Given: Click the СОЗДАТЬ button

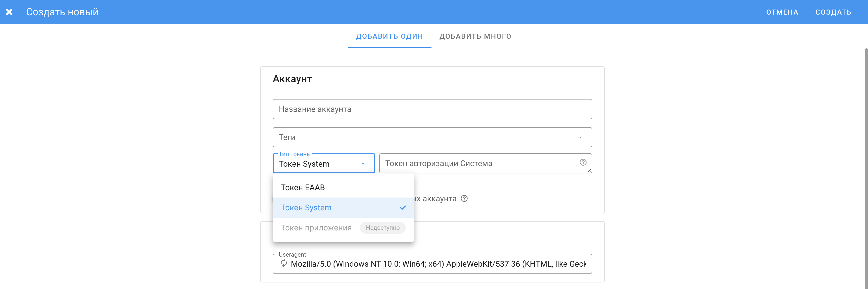Looking at the screenshot, I should point(833,12).
